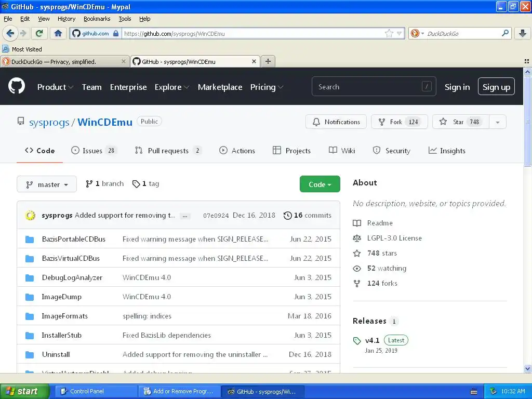532x399 pixels.
Task: Click the Sign up button
Action: [496, 87]
